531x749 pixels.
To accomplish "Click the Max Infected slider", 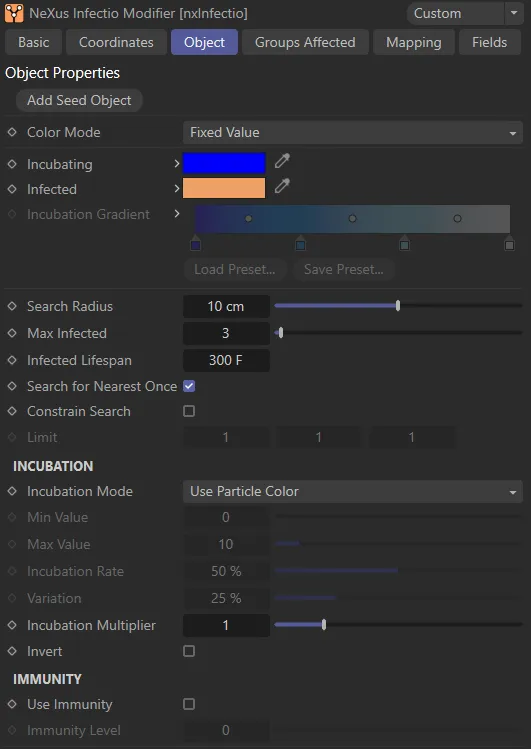I will pos(398,332).
